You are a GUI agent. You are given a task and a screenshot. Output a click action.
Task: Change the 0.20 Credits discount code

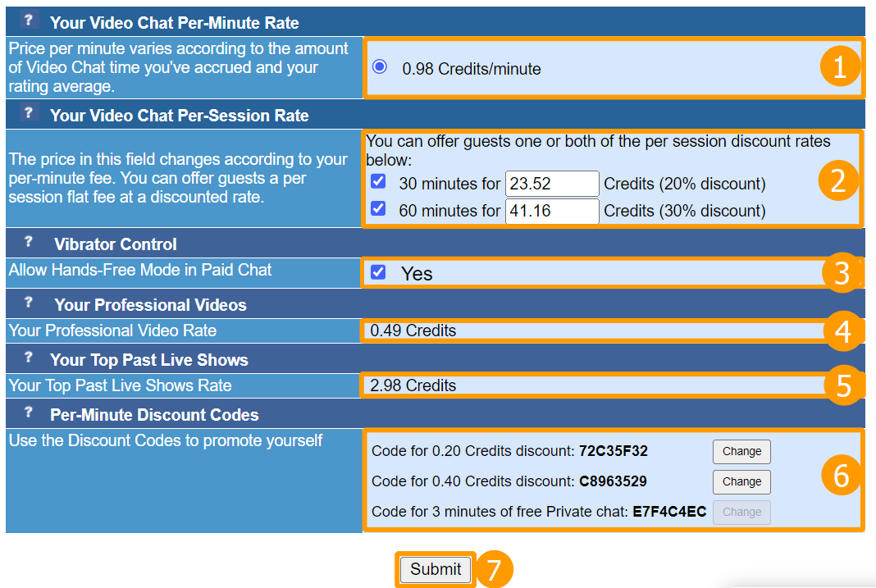click(741, 451)
